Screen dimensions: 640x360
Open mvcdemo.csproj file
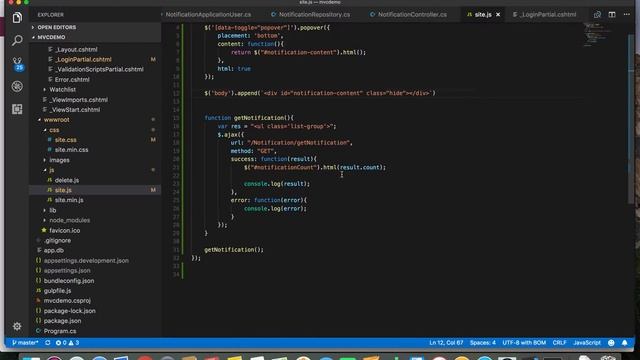tap(67, 300)
